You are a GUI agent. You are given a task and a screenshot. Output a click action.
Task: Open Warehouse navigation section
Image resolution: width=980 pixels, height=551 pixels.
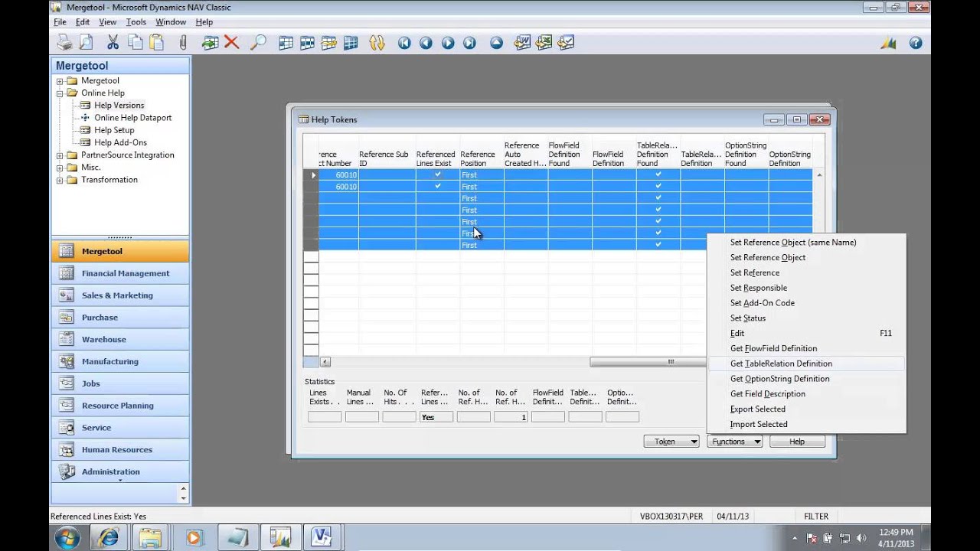[119, 340]
